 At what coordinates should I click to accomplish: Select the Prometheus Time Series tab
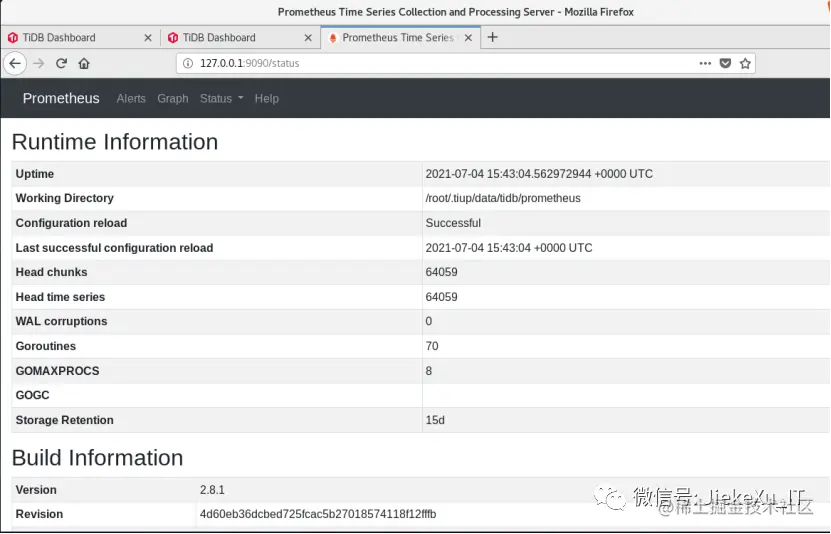[x=400, y=38]
